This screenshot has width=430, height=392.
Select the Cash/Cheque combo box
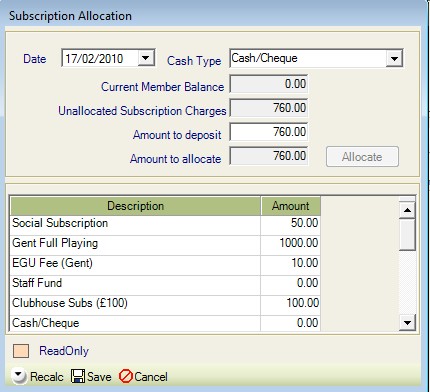(x=316, y=58)
